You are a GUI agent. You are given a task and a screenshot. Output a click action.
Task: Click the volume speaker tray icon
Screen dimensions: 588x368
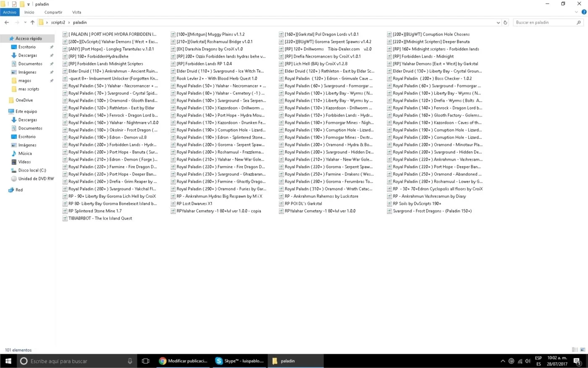(x=528, y=361)
